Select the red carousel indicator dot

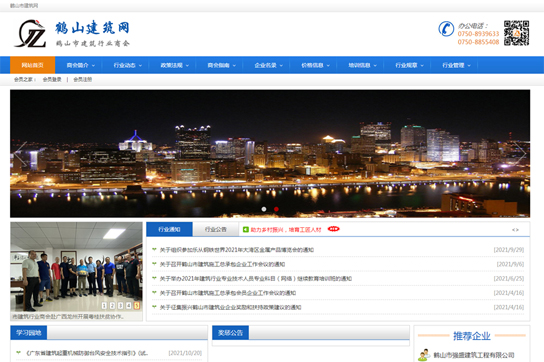[276, 209]
